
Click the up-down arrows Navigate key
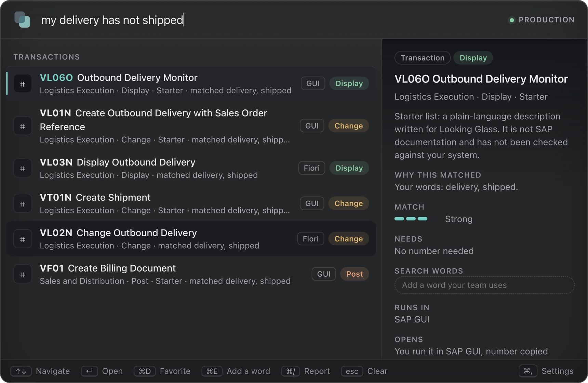tap(21, 371)
